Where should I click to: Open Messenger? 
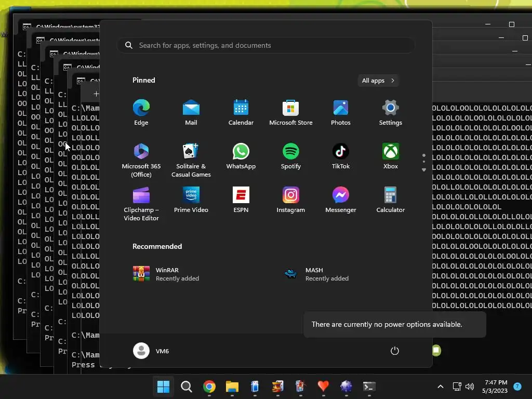coord(341,200)
